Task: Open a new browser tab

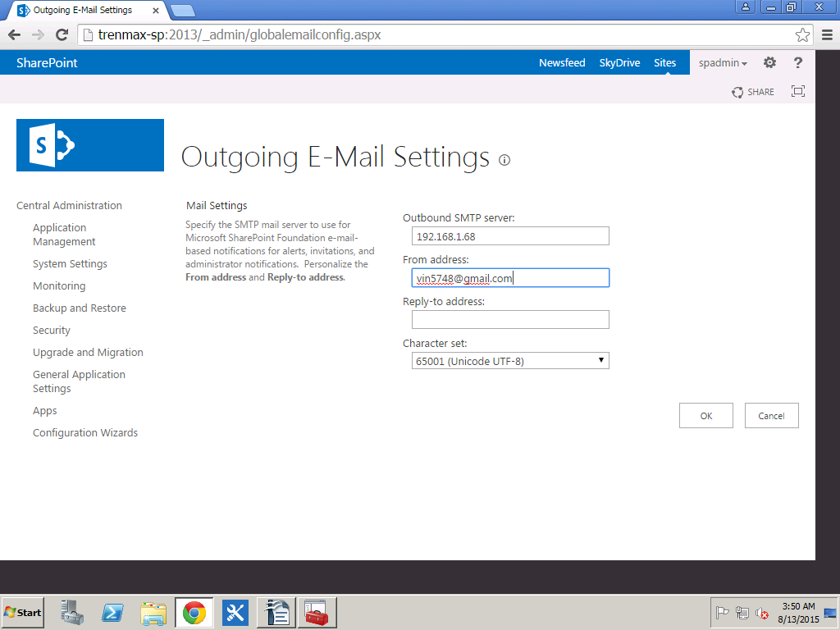Action: (x=183, y=10)
